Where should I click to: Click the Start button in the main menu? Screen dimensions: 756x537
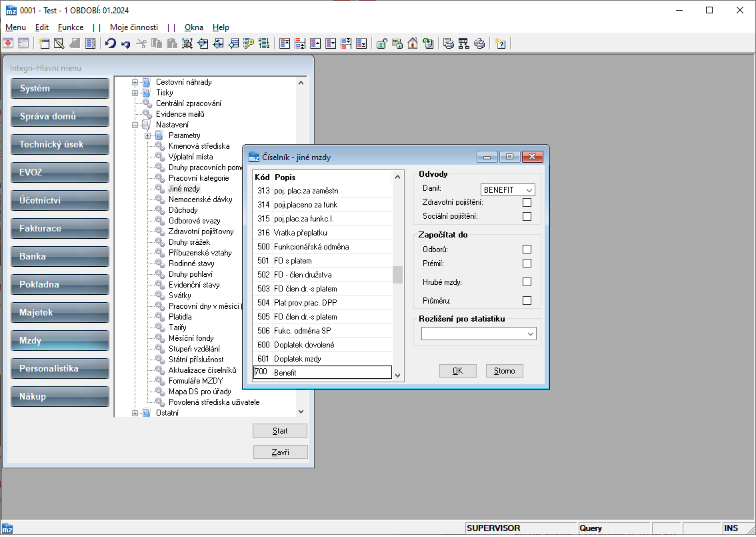[279, 431]
